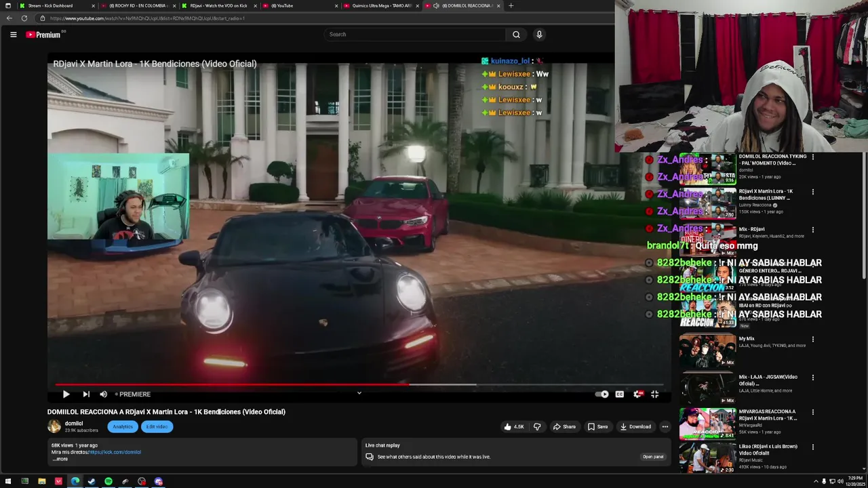Open the taskbar clock showing 7:29 PM
Image resolution: width=868 pixels, height=488 pixels.
click(855, 481)
